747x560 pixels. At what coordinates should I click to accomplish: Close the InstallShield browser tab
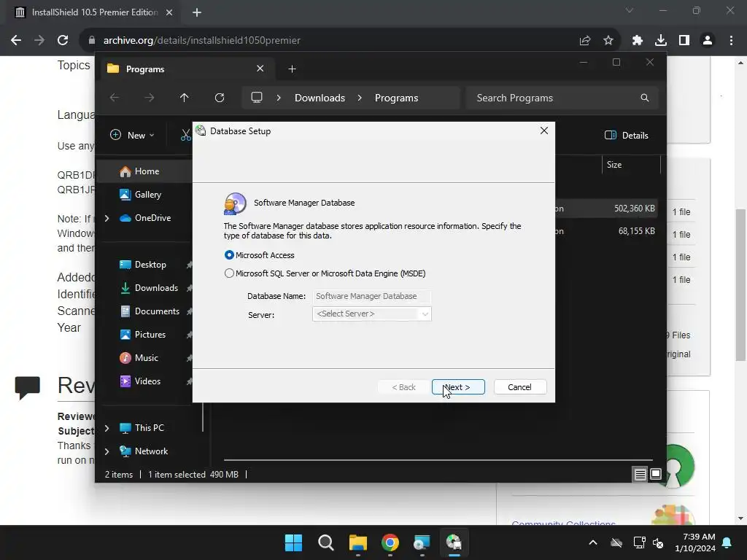pyautogui.click(x=169, y=12)
